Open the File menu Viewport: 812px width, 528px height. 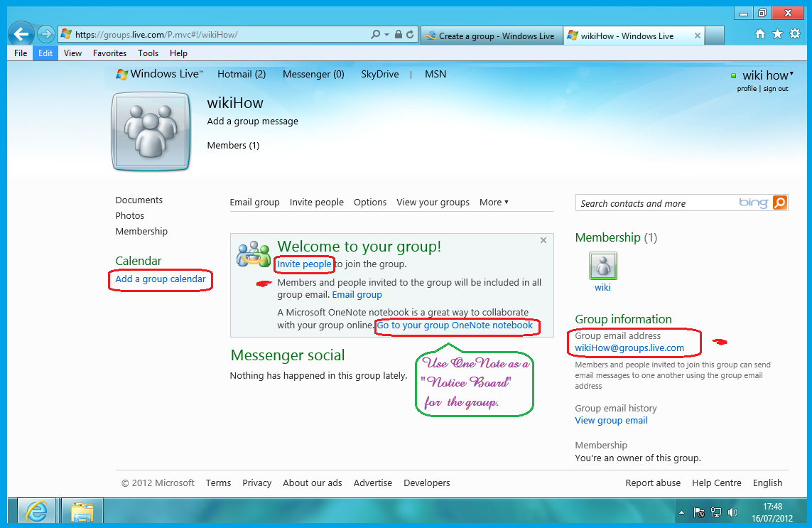21,53
